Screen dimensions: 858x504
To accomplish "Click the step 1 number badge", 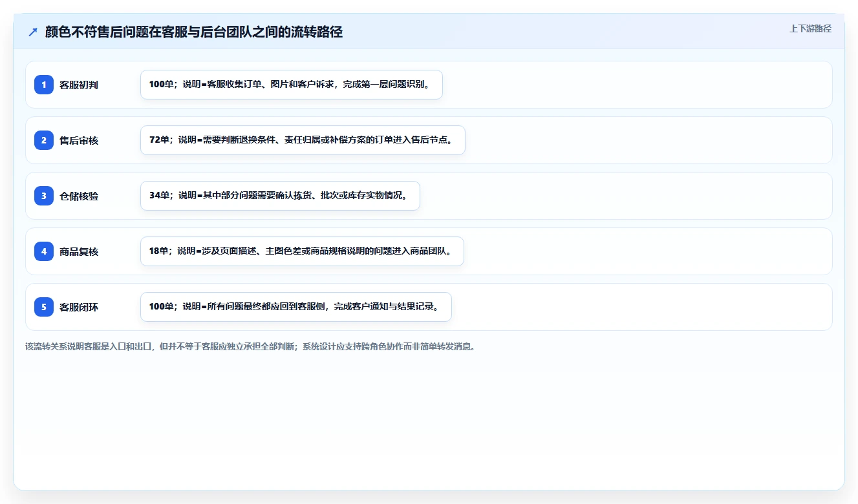I will [44, 85].
